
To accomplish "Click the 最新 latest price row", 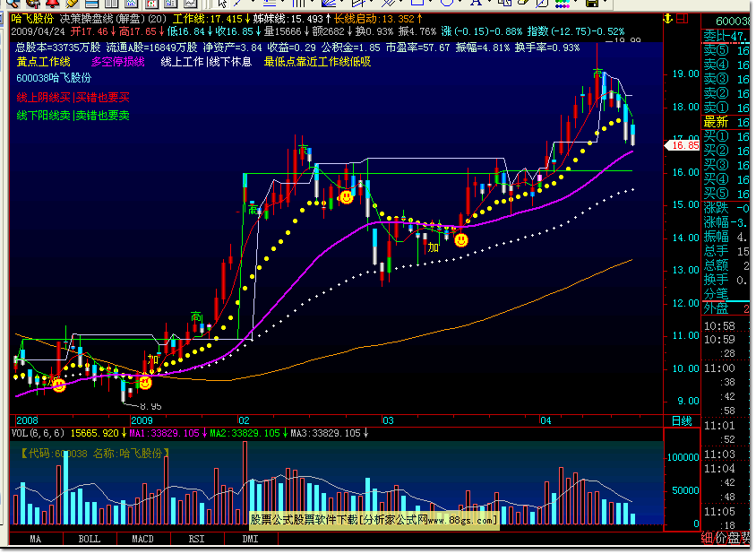I will pos(726,122).
